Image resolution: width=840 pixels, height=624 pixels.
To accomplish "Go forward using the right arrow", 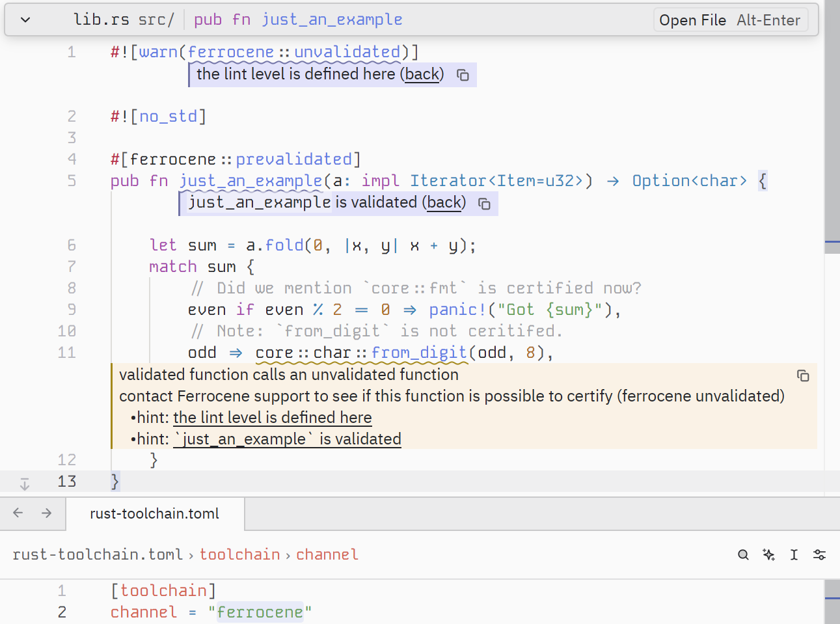I will [46, 513].
